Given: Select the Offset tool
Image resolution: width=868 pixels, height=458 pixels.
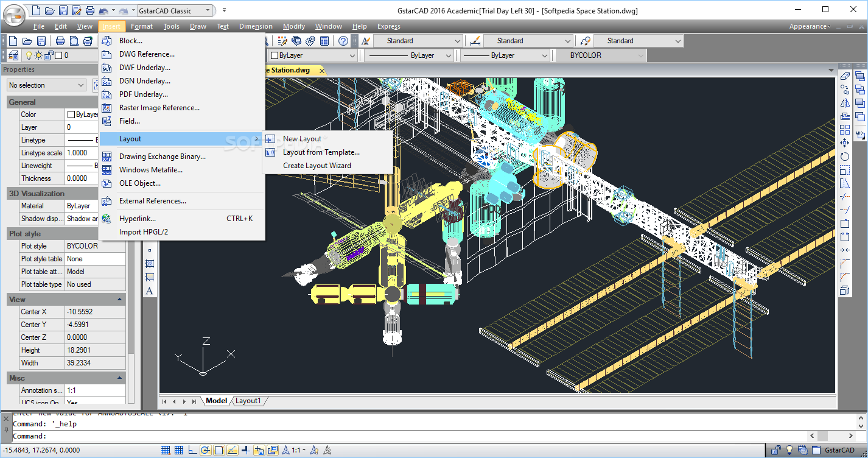Looking at the screenshot, I should (x=845, y=116).
